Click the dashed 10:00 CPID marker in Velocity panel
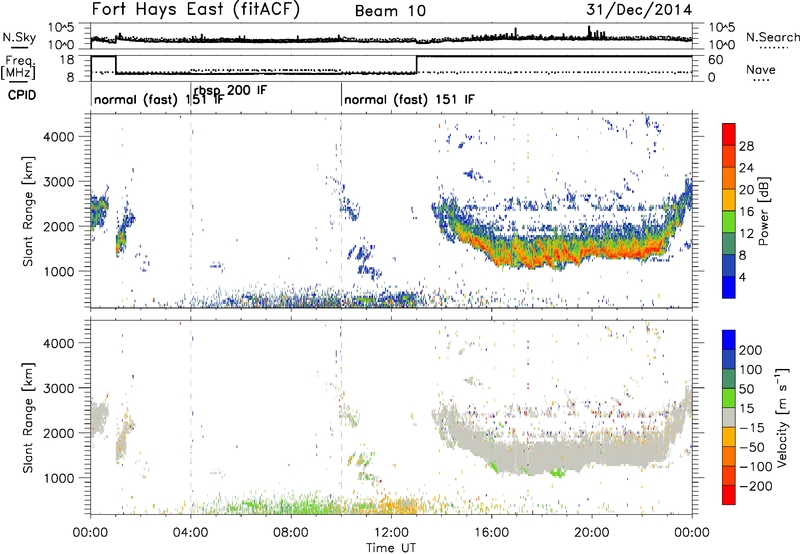This screenshot has width=800, height=554. click(x=341, y=418)
